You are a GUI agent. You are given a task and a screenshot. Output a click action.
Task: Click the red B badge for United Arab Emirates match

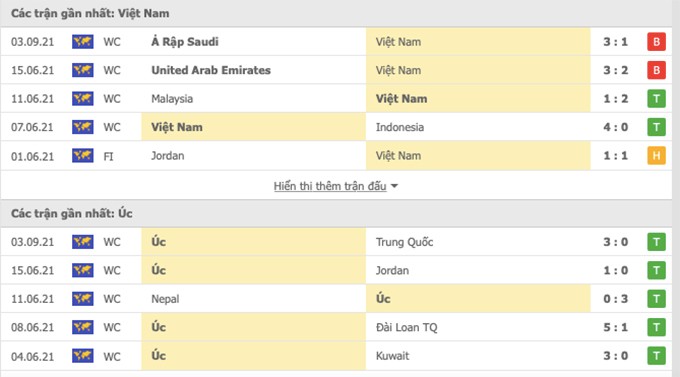[656, 70]
